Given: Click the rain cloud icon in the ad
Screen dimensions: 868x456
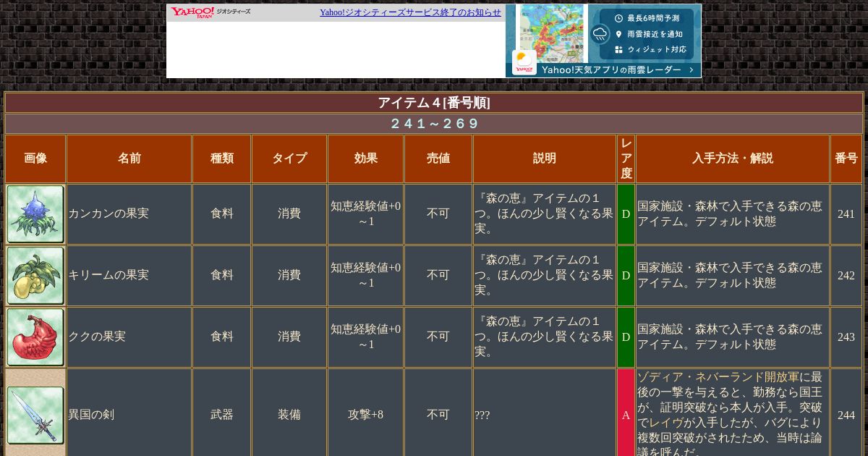Looking at the screenshot, I should coord(600,34).
